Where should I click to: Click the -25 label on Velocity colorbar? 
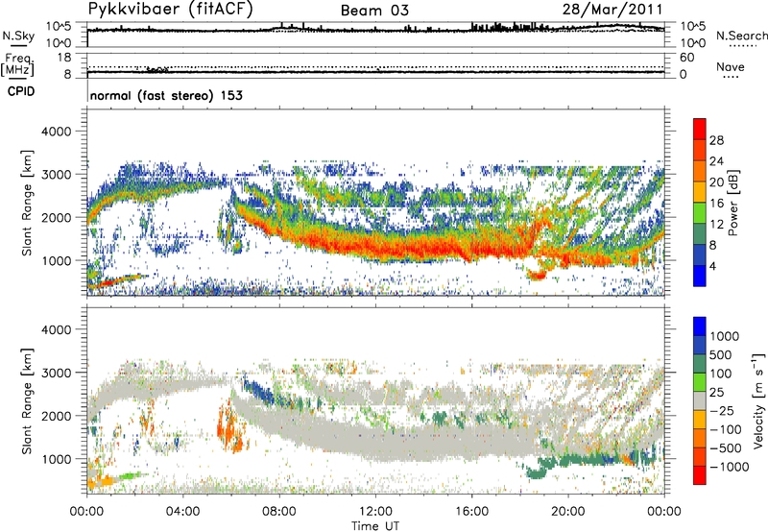point(723,410)
